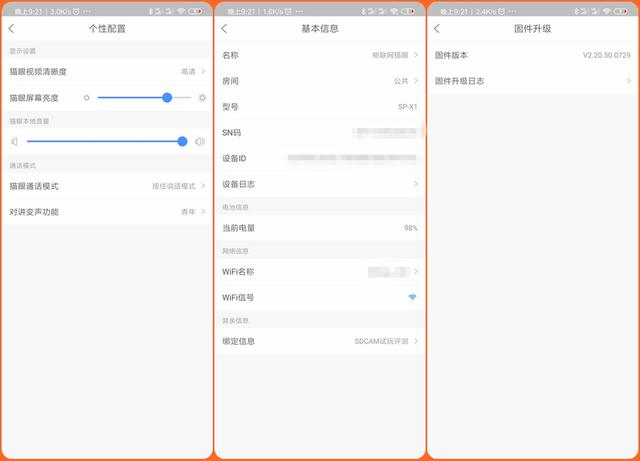
Task: Open 猫眼通话模式 option list
Action: (x=107, y=186)
